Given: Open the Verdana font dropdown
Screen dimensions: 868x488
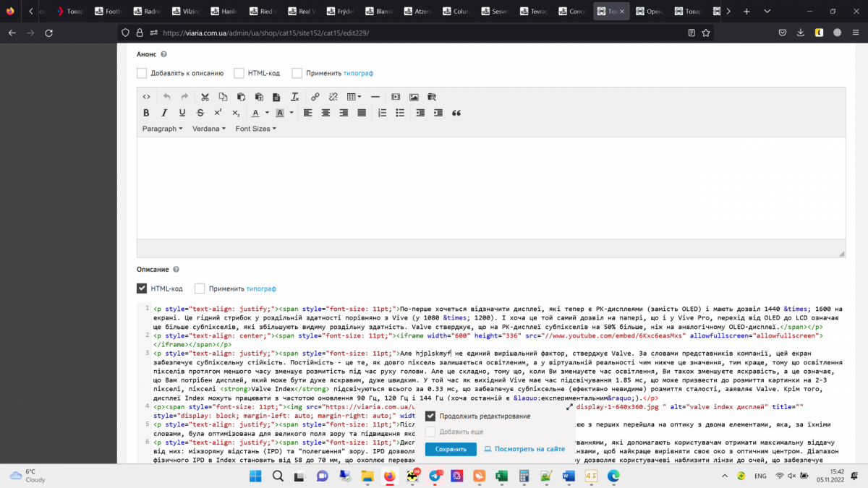Looking at the screenshot, I should pos(209,129).
